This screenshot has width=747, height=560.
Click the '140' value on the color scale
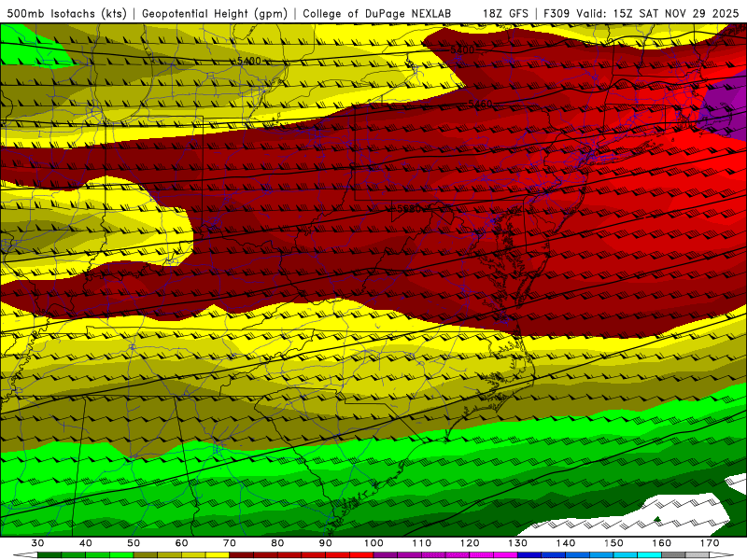point(566,543)
